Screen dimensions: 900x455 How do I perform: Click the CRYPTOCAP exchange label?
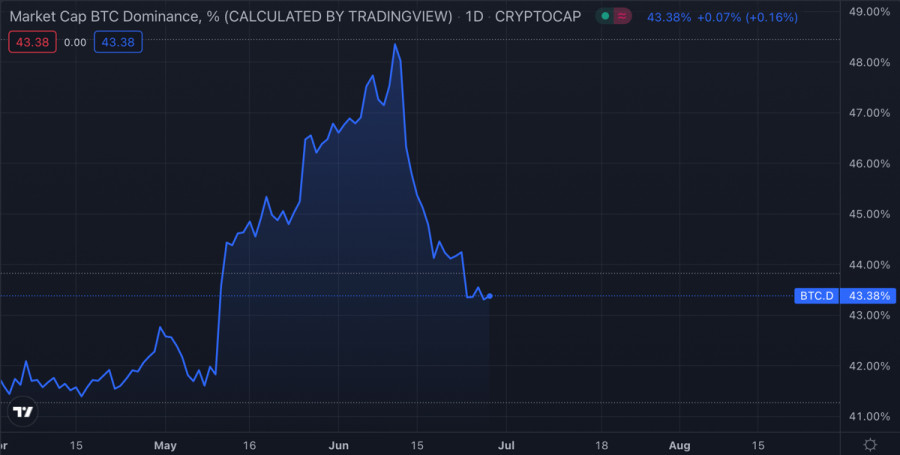538,17
